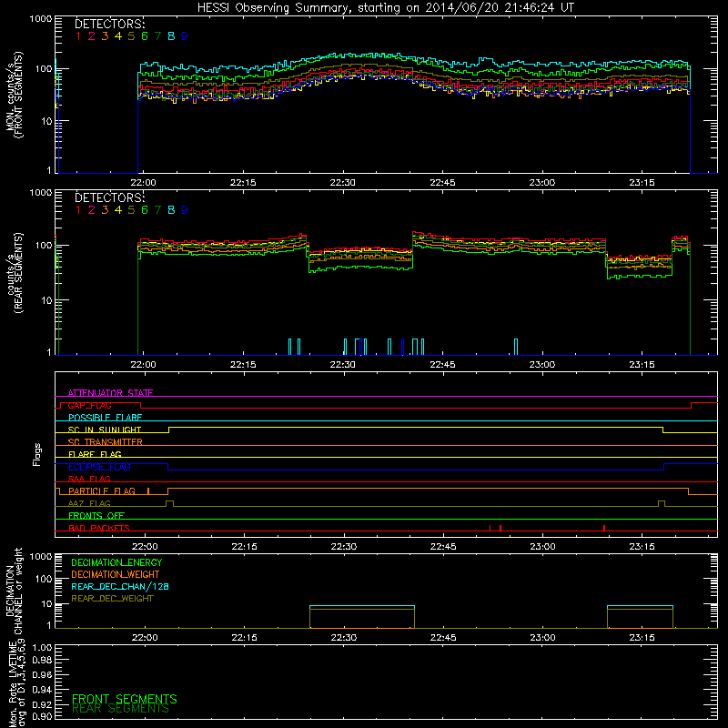Select detector 3 in rear segments legend

(x=105, y=210)
